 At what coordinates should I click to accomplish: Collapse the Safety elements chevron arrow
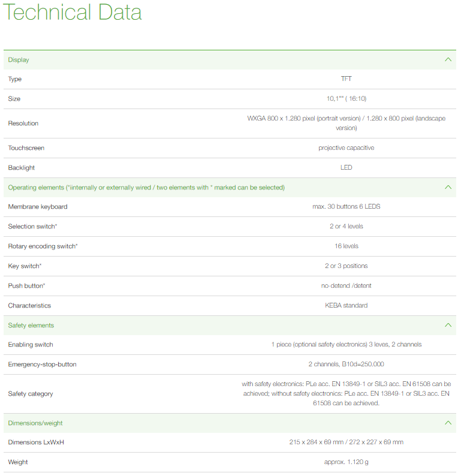448,326
